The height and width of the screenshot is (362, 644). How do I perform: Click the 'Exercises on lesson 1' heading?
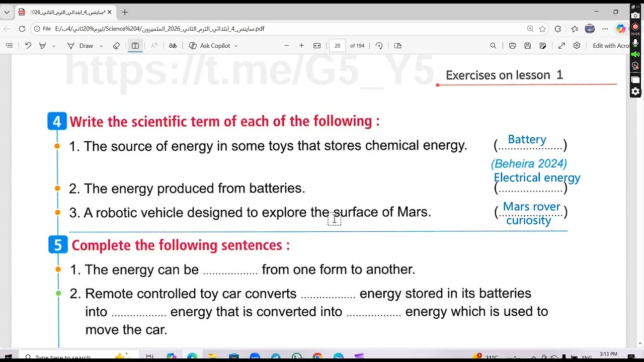click(504, 75)
